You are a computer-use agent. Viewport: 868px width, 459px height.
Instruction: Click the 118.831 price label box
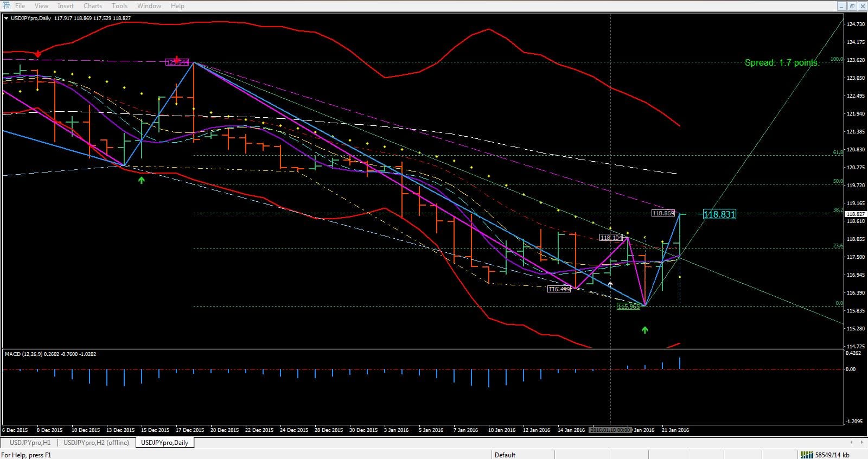719,214
